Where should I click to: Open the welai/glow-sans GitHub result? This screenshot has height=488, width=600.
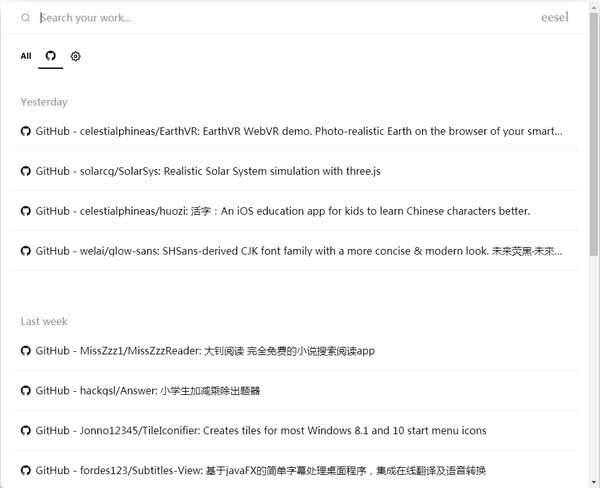(x=295, y=251)
